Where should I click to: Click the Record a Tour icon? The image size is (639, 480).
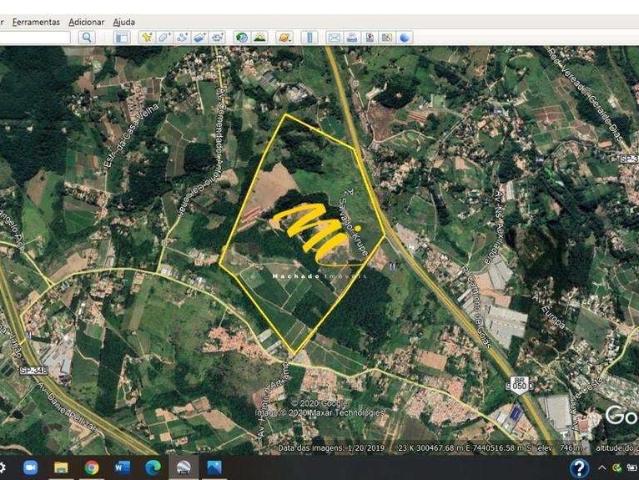click(217, 37)
